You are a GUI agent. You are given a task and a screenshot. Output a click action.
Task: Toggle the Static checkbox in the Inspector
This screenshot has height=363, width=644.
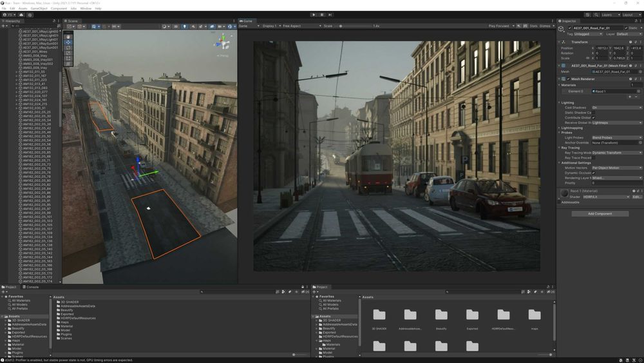pyautogui.click(x=625, y=28)
